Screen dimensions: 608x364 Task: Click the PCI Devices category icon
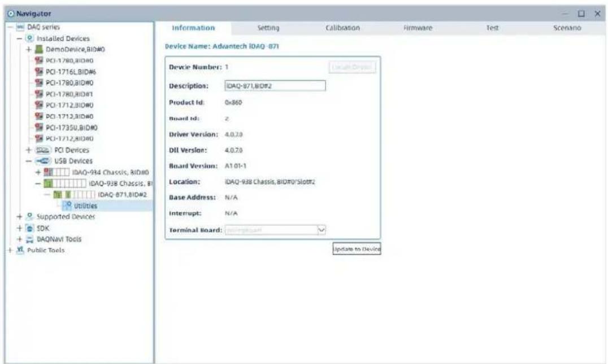42,150
